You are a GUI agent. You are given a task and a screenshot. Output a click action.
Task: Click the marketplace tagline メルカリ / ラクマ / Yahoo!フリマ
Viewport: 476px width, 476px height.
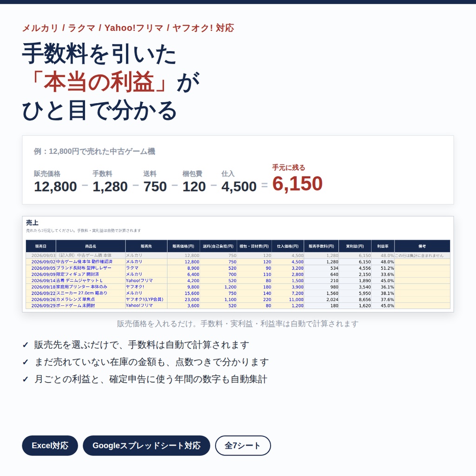tap(93, 28)
